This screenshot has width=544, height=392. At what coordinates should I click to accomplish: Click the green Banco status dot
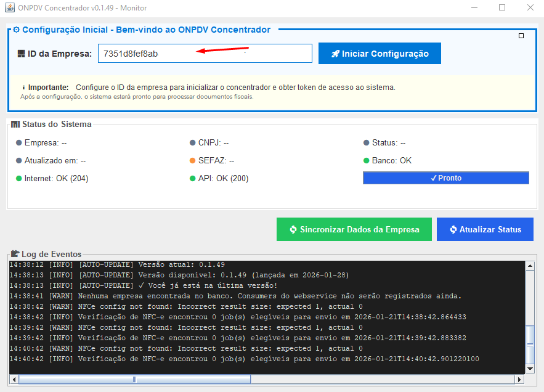click(366, 160)
